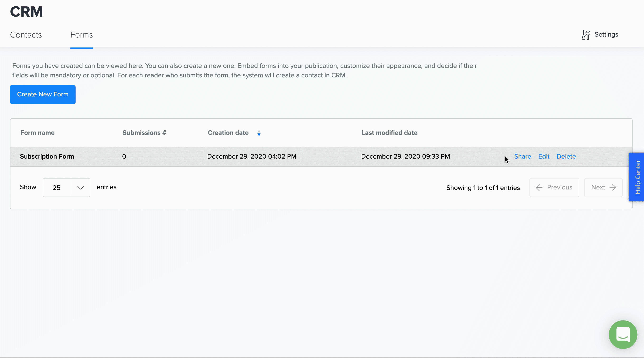Click the left arrow in Previous button
The image size is (644, 358).
click(x=539, y=188)
